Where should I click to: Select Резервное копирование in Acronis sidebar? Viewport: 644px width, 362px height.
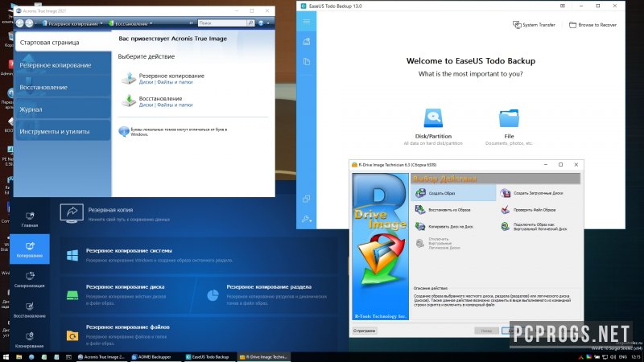(63, 65)
